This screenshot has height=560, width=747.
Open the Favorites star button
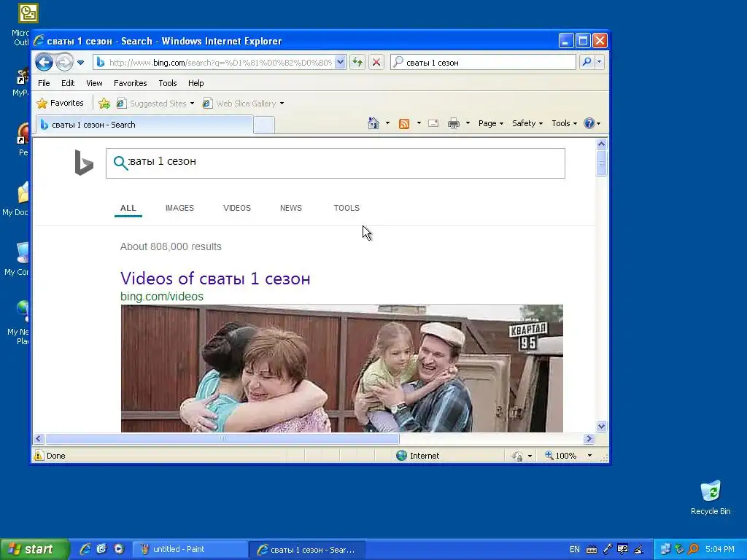(x=61, y=103)
